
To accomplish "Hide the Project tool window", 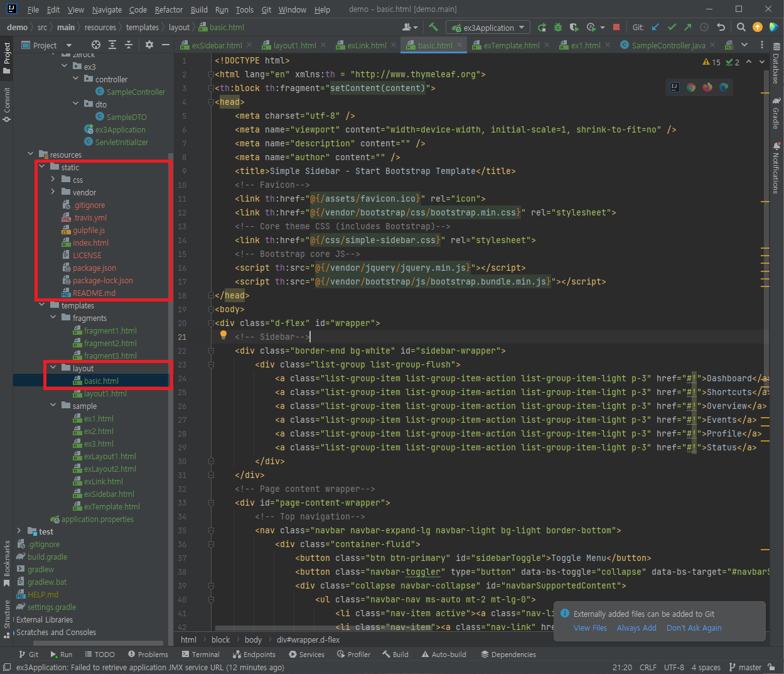I will click(166, 45).
